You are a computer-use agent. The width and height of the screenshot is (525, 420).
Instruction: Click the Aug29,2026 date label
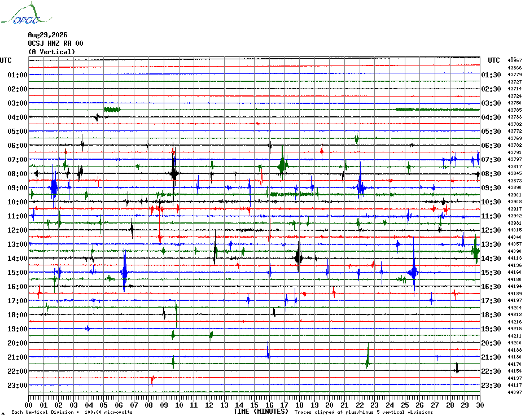click(x=47, y=35)
